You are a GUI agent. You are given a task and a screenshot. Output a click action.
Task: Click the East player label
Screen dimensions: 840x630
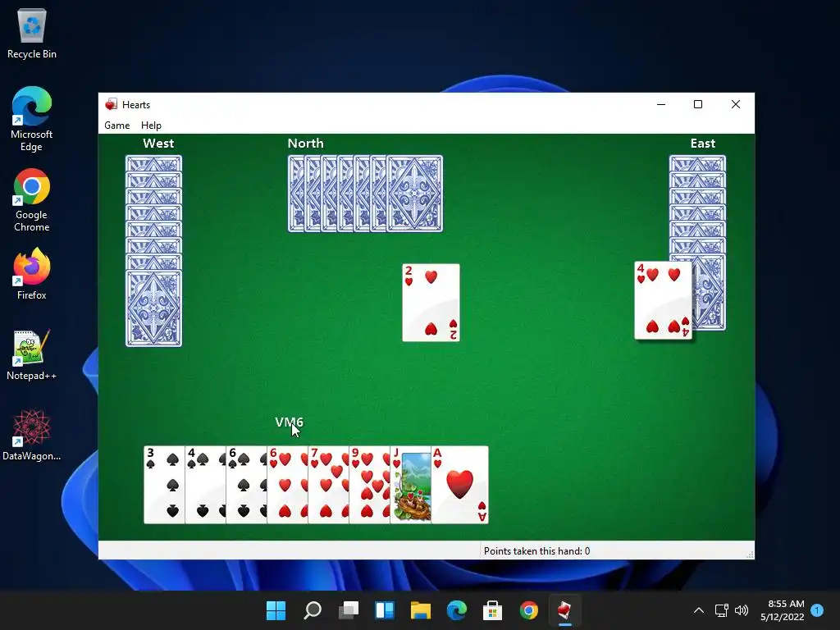[702, 143]
